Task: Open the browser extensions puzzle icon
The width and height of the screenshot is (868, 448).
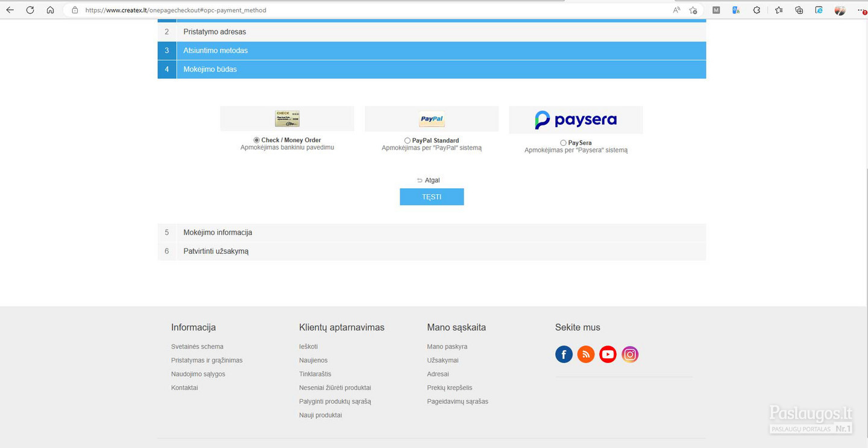Action: [x=756, y=10]
